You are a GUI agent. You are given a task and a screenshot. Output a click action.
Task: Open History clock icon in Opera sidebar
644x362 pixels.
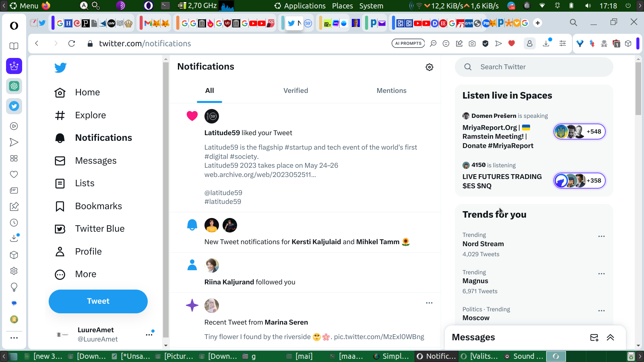pyautogui.click(x=14, y=223)
